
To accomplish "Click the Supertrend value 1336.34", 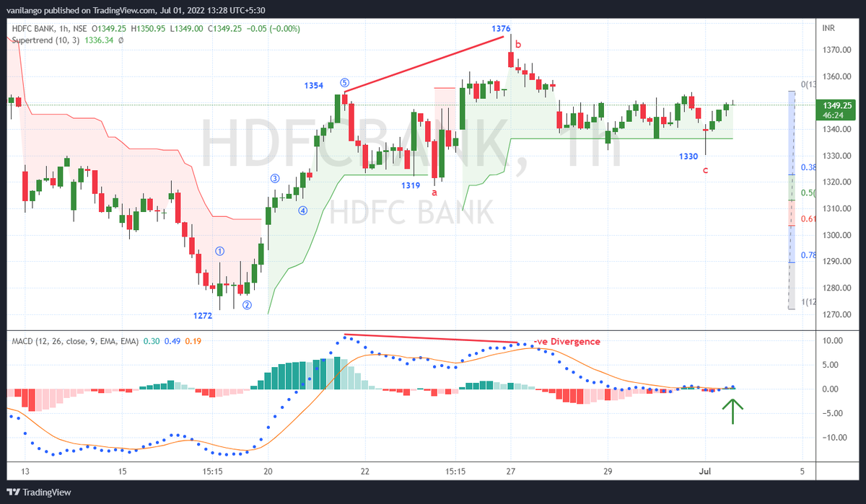I will click(99, 40).
